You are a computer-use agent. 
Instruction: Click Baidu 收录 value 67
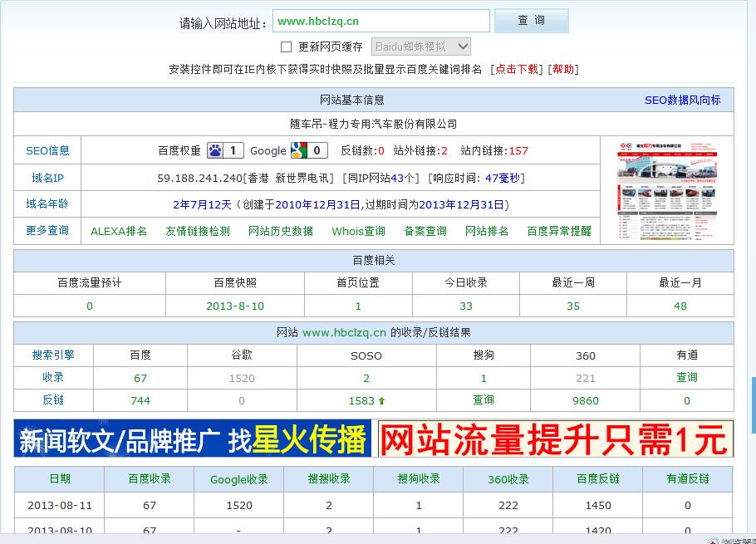pyautogui.click(x=140, y=379)
